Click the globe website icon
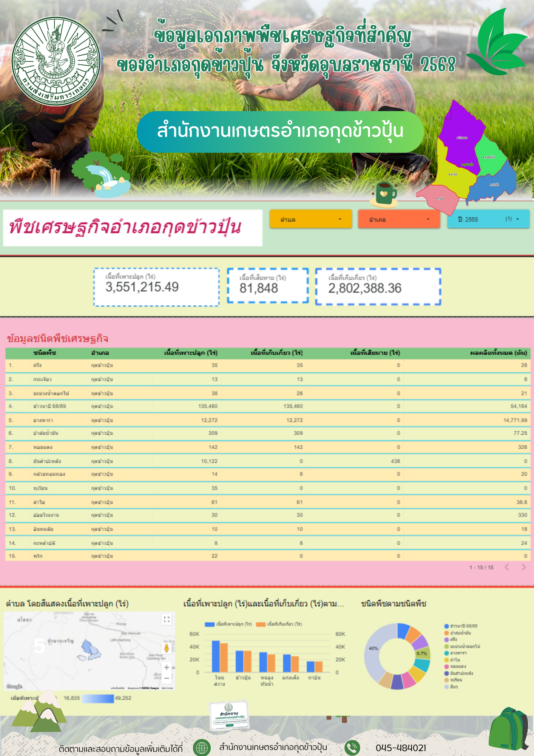 pyautogui.click(x=202, y=747)
